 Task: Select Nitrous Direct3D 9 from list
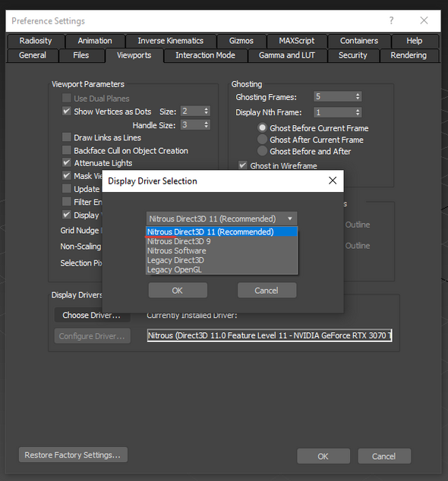(178, 241)
